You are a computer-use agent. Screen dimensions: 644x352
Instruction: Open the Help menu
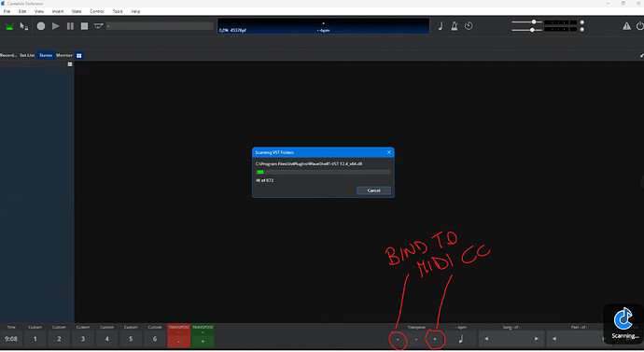[135, 11]
